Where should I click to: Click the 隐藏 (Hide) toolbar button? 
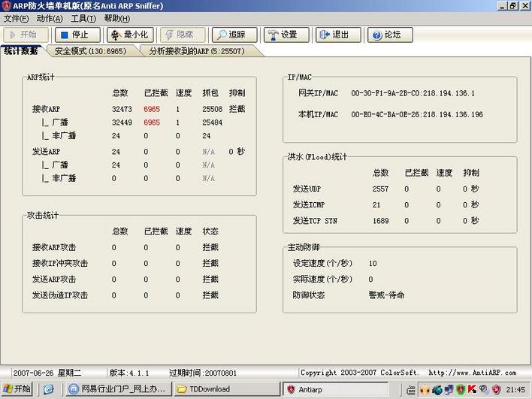(182, 35)
